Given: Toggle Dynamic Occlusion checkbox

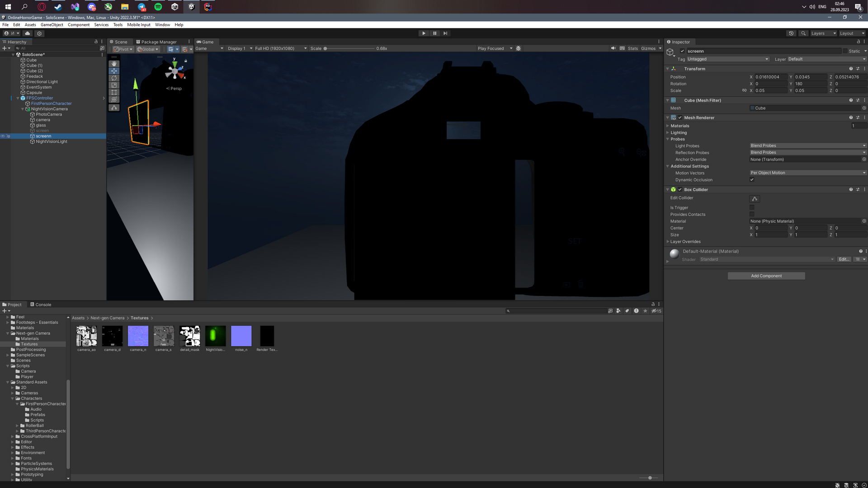Looking at the screenshot, I should [x=752, y=179].
